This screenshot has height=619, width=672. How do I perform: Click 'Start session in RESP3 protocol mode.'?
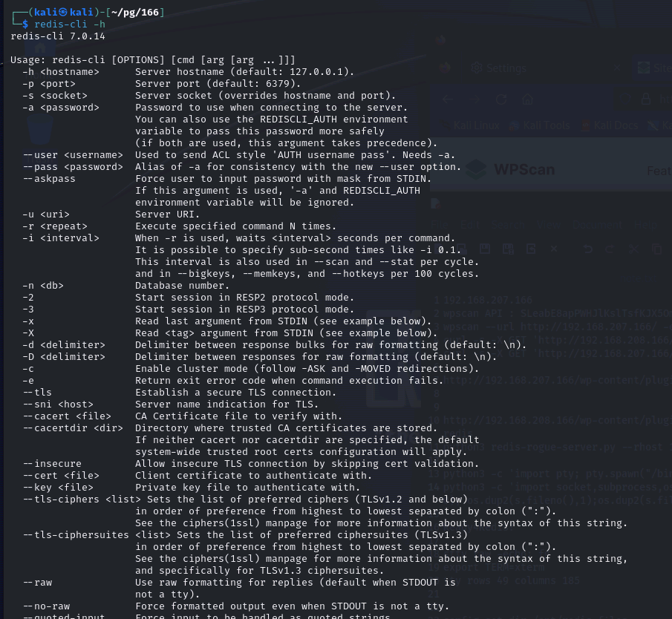[x=245, y=309]
